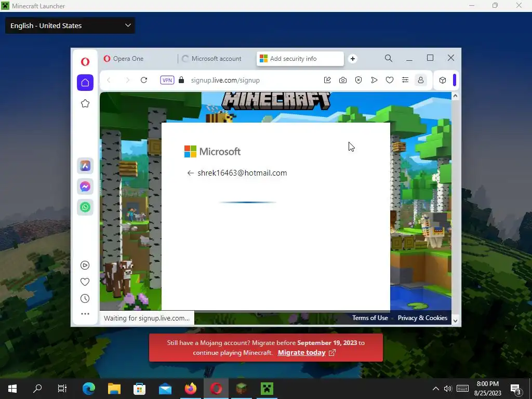The height and width of the screenshot is (399, 532).
Task: Open Minecraft Launcher creeper taskbar icon
Action: [267, 389]
